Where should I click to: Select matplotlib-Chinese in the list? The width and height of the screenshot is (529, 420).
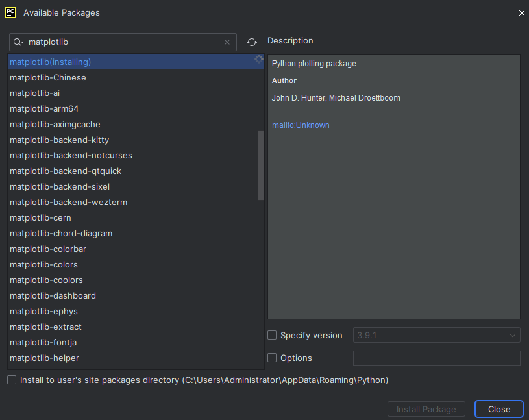(x=136, y=78)
